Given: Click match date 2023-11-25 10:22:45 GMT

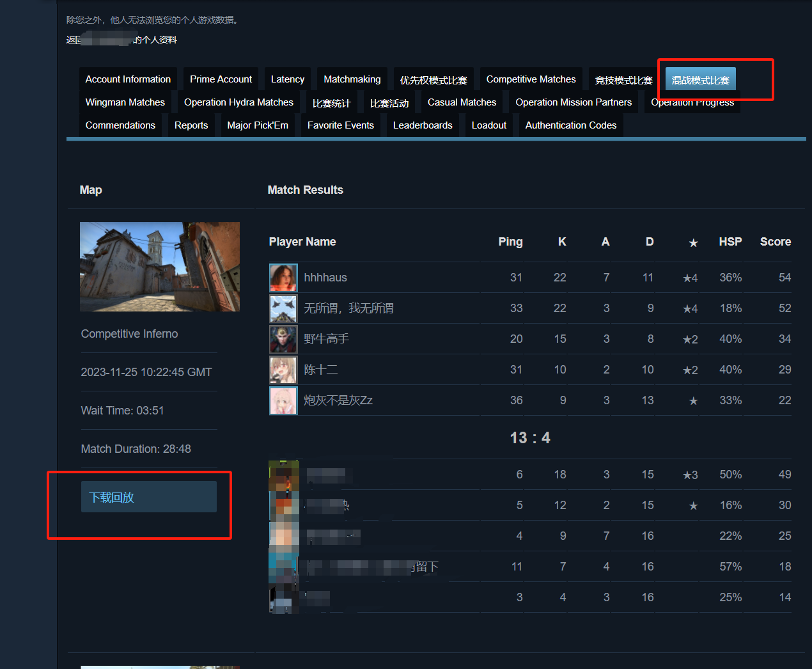Looking at the screenshot, I should (146, 372).
